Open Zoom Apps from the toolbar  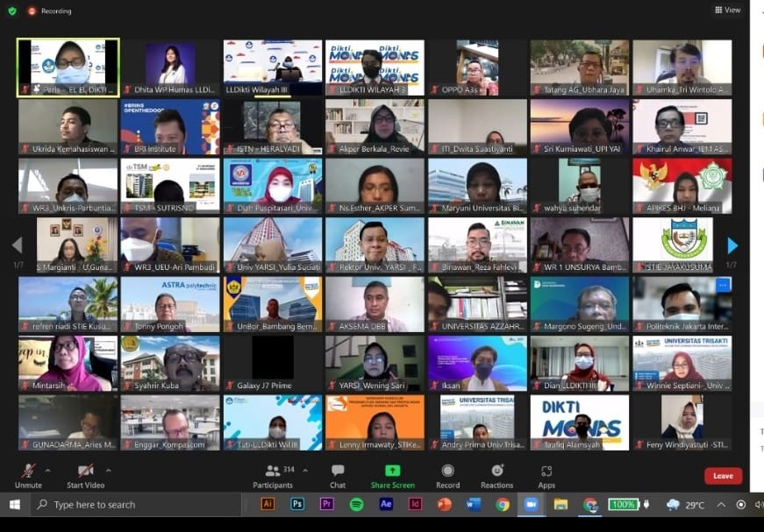click(x=546, y=475)
